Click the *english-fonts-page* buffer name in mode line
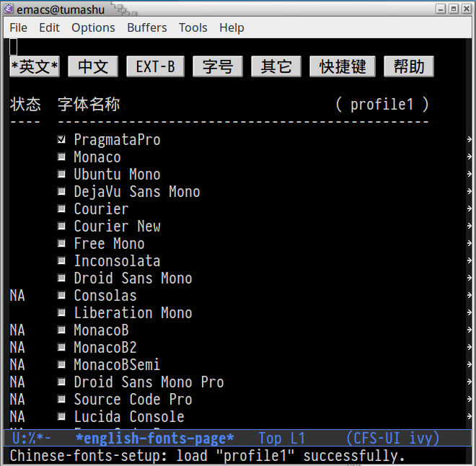The image size is (476, 466). tap(154, 438)
